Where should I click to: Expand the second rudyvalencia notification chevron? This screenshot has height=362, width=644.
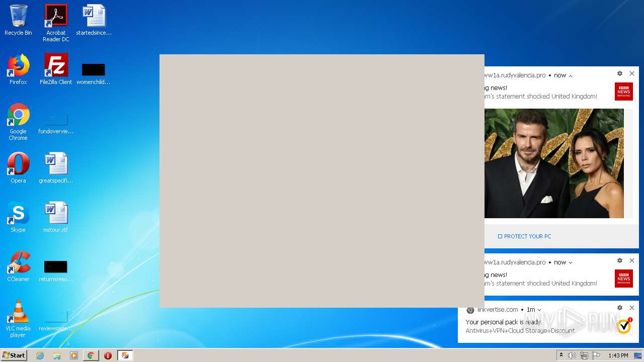click(571, 262)
